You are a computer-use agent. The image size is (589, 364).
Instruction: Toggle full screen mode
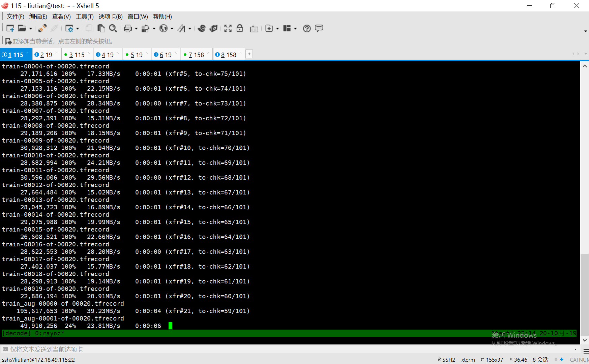(x=228, y=28)
